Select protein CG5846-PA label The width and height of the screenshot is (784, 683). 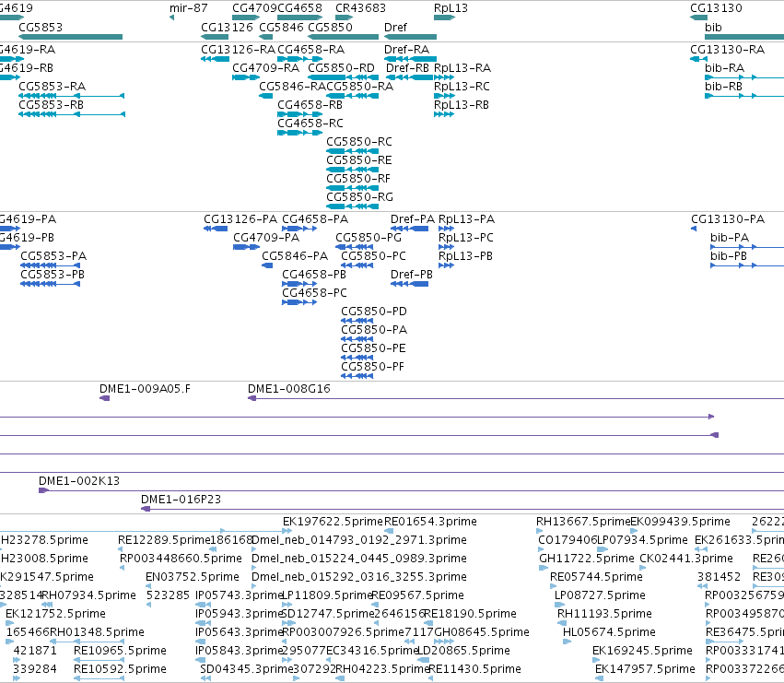(295, 256)
